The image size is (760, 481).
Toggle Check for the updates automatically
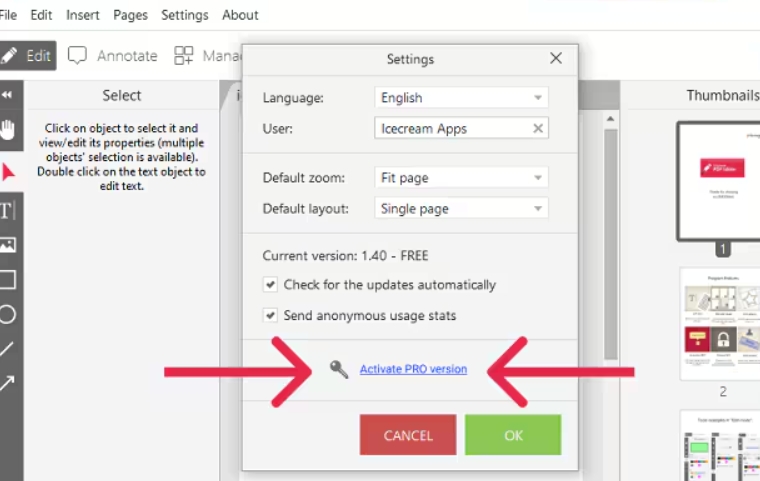pos(270,284)
